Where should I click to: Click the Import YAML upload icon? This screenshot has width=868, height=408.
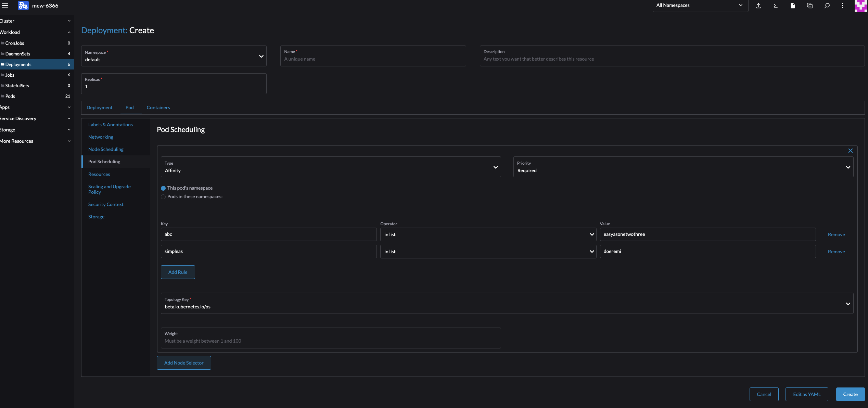(x=758, y=6)
